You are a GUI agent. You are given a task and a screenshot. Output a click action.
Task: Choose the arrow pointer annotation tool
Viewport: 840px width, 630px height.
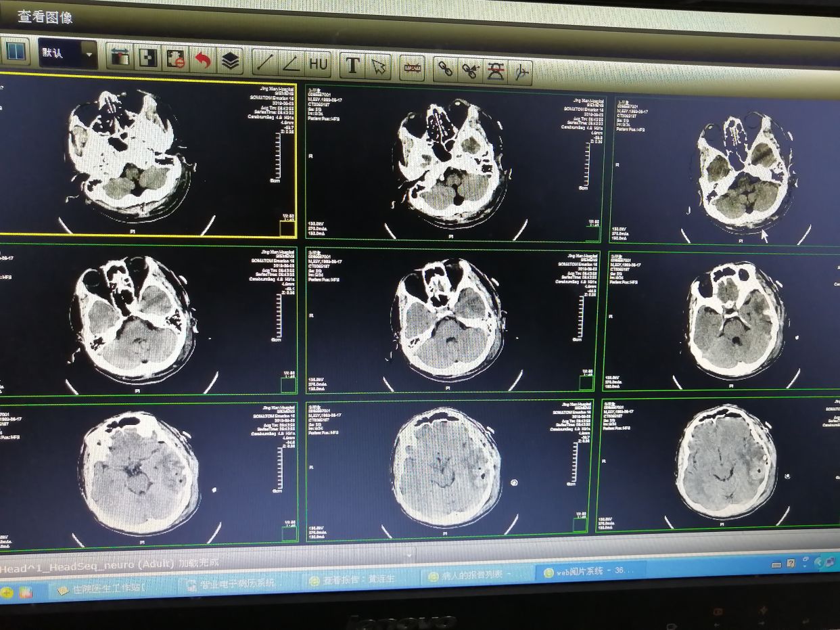point(378,66)
